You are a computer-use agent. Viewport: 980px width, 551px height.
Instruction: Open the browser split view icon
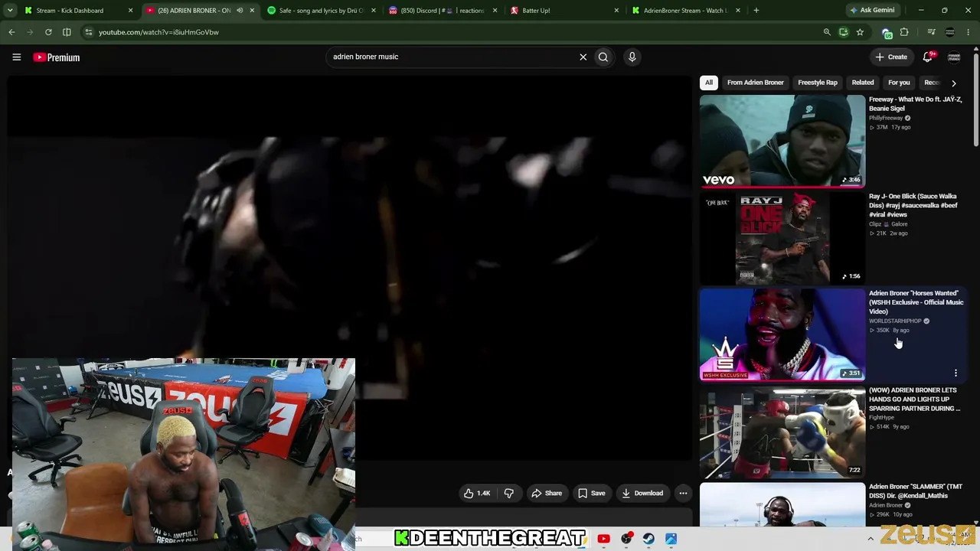click(67, 32)
